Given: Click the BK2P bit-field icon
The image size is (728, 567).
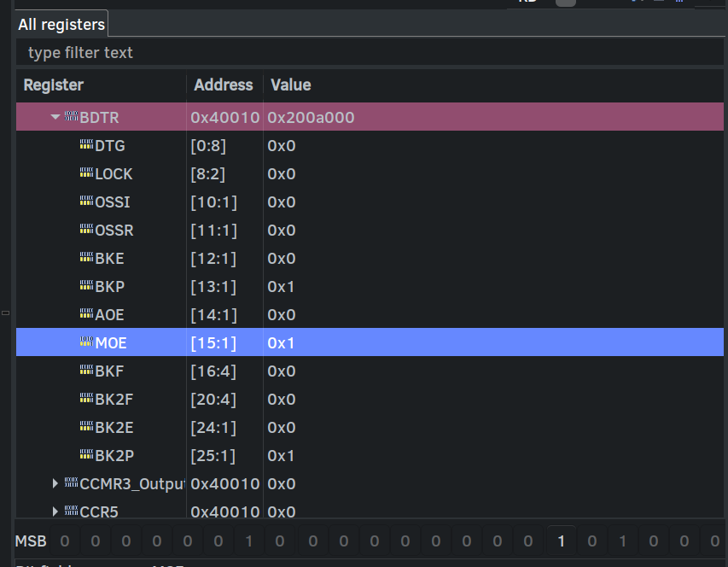Looking at the screenshot, I should point(86,455).
